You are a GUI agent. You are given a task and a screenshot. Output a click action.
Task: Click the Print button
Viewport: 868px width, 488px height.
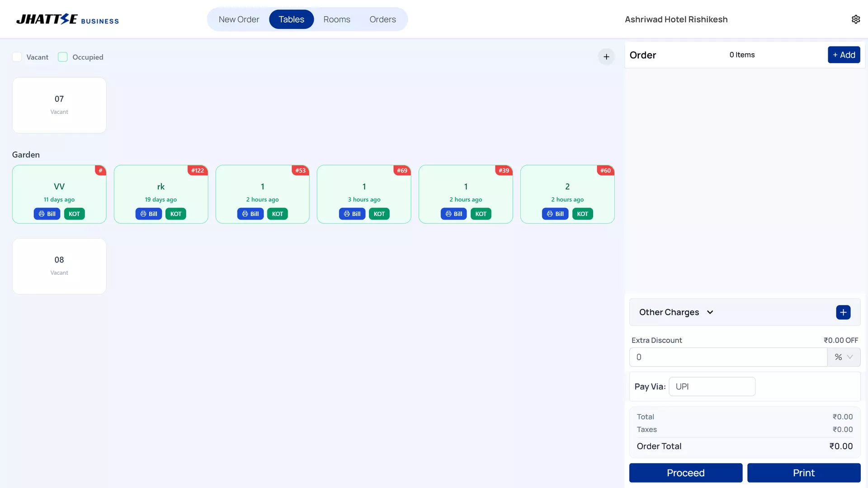pyautogui.click(x=803, y=473)
